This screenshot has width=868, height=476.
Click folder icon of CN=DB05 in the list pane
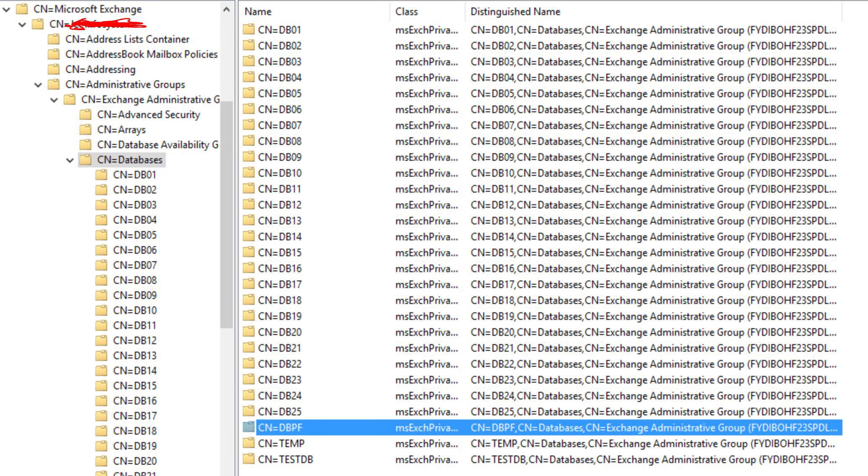[249, 93]
